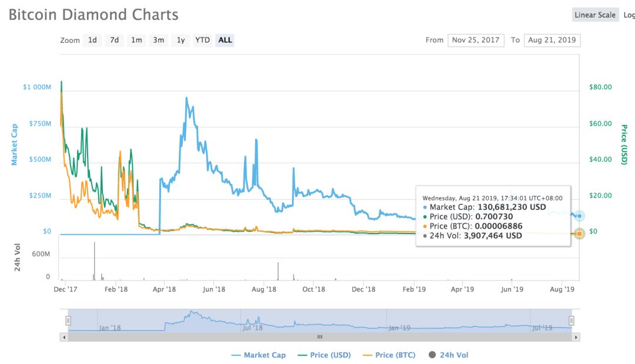
Task: Click the navigator left range handle
Action: (x=68, y=320)
